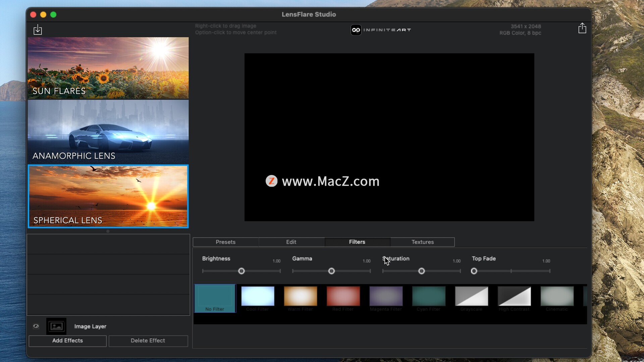The width and height of the screenshot is (644, 362).
Task: Click the Infinite Art logo
Action: pyautogui.click(x=381, y=30)
